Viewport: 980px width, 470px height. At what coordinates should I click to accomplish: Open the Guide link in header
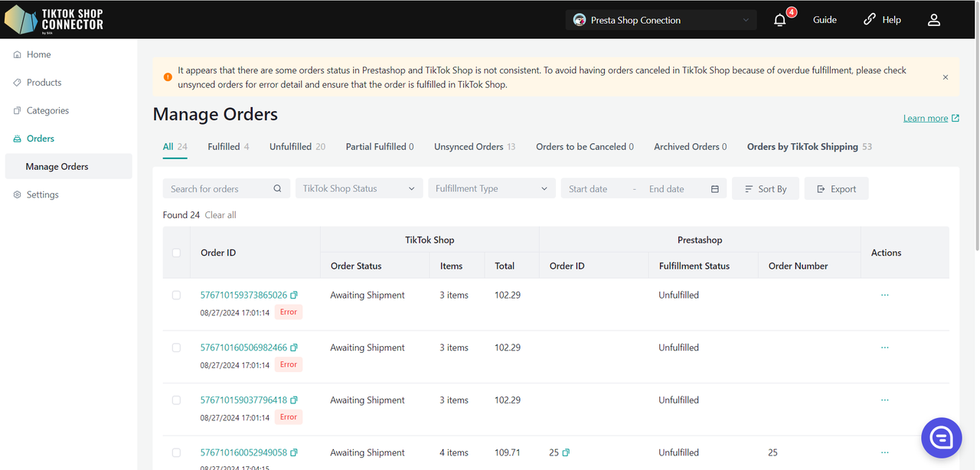[825, 20]
